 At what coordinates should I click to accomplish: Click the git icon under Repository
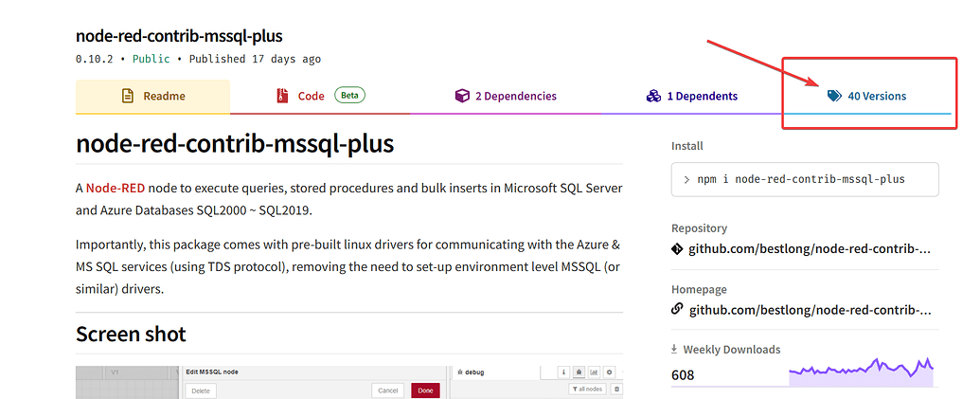677,249
